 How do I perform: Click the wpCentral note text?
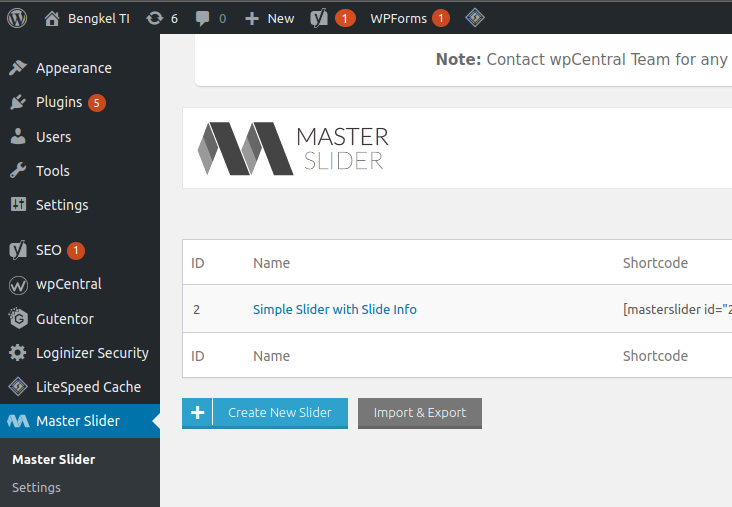pyautogui.click(x=582, y=59)
